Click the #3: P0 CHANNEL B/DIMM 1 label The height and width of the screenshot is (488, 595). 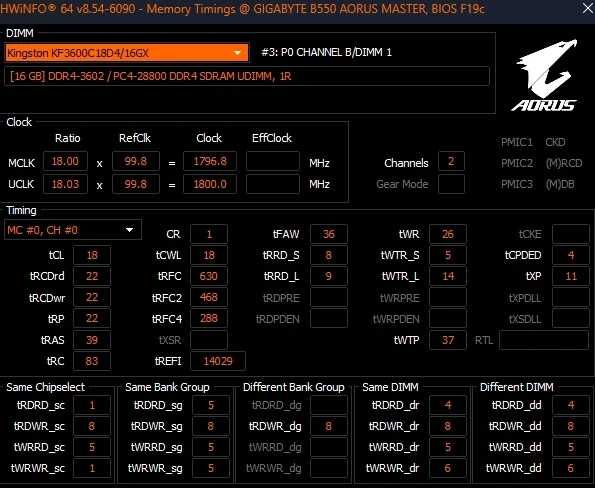coord(326,52)
